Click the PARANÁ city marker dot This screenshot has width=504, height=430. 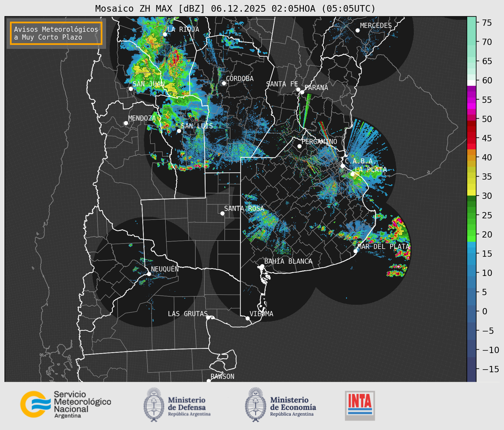coord(302,92)
